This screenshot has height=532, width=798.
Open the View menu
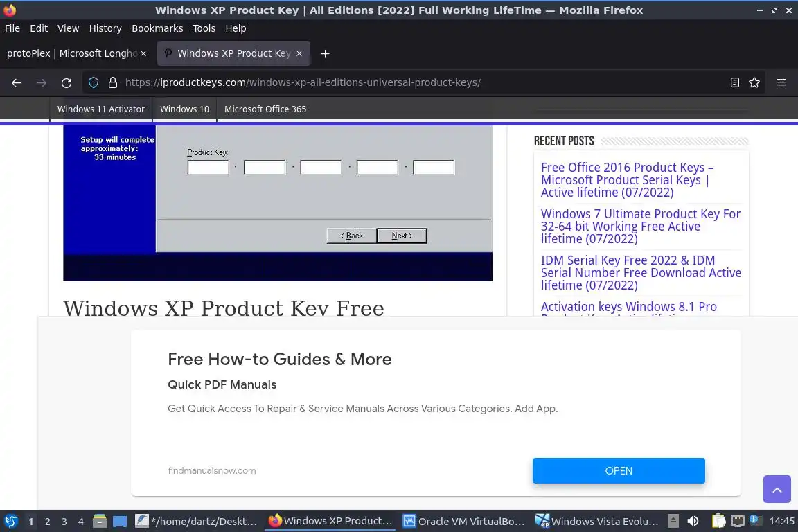pyautogui.click(x=68, y=28)
